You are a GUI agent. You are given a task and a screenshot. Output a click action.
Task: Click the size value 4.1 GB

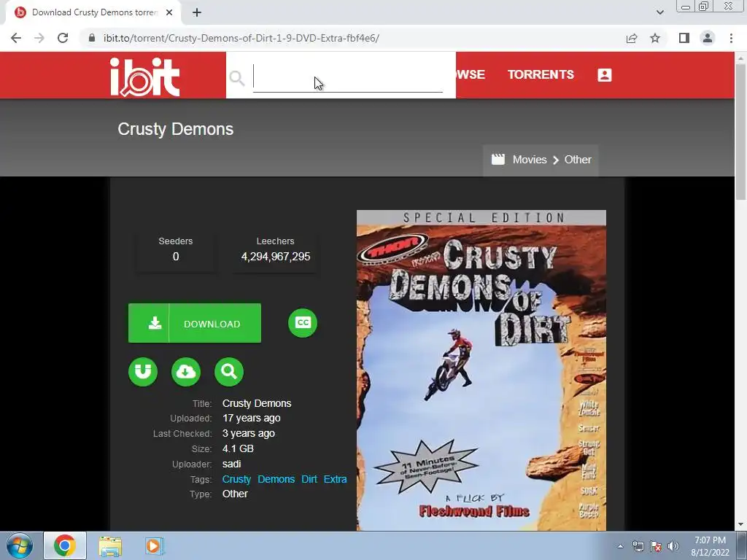238,448
